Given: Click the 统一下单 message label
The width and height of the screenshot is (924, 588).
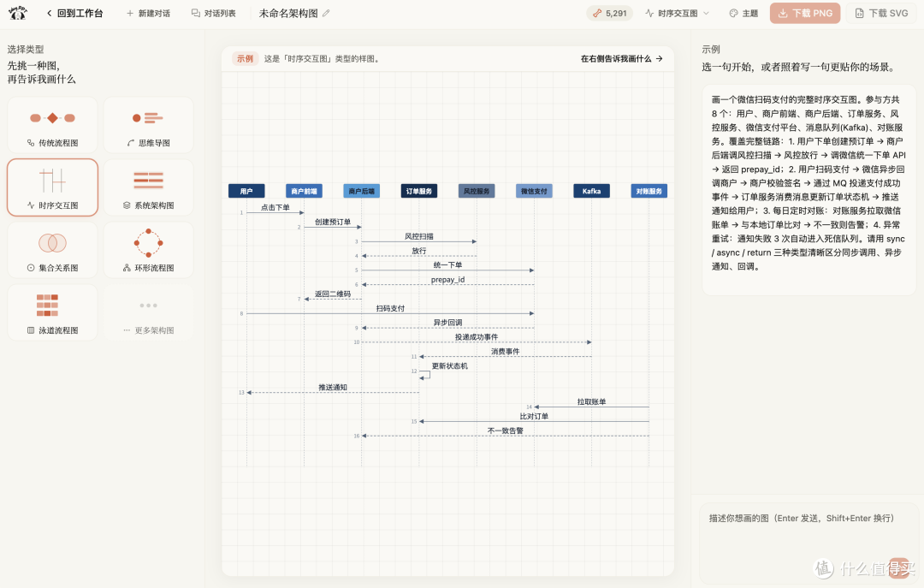Looking at the screenshot, I should tap(447, 265).
